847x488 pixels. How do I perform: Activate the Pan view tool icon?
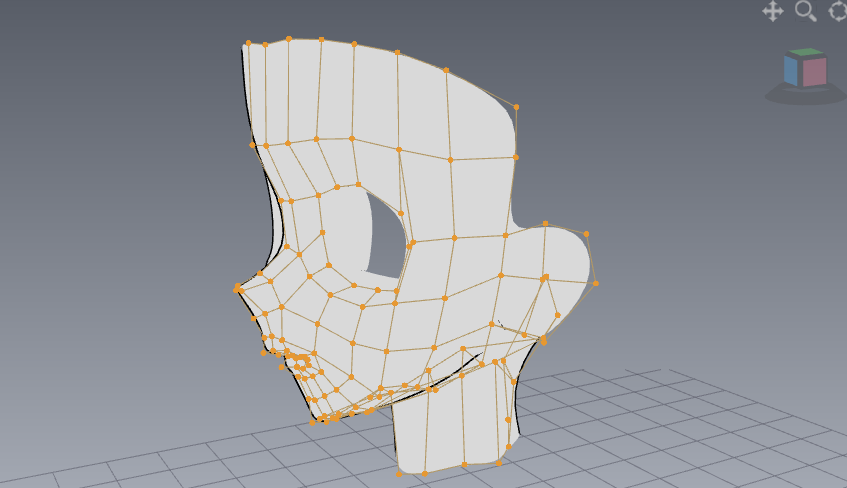tap(772, 11)
